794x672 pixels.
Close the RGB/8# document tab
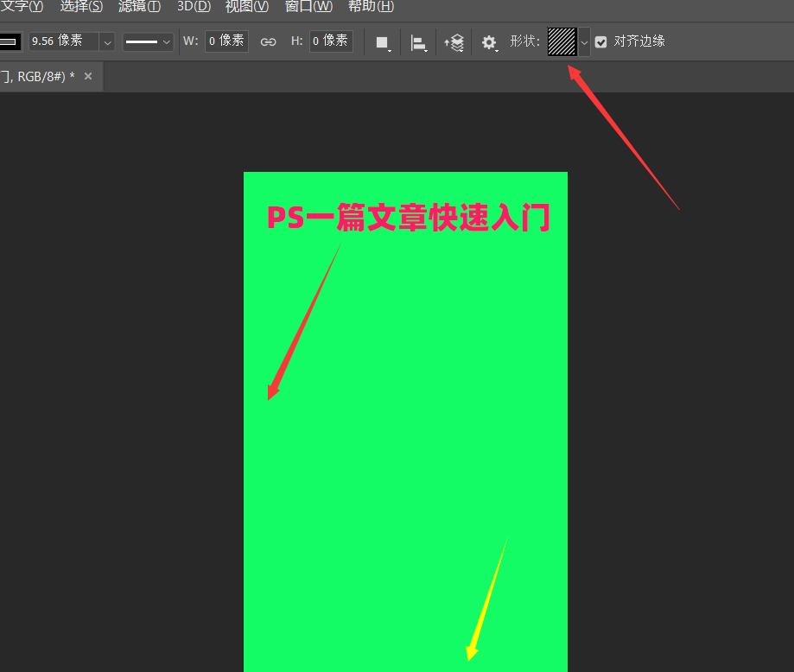pos(88,76)
